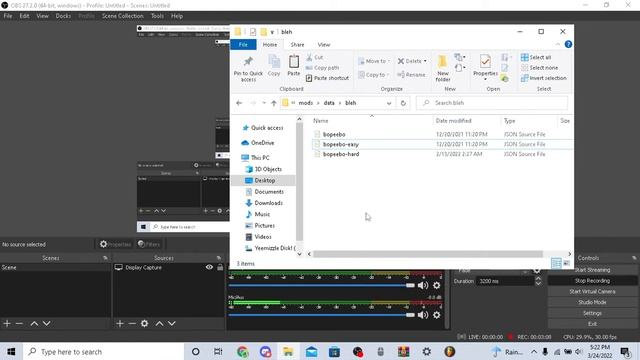Click the data breadcrumb segment
Viewport: 640px width, 360px height.
pos(329,103)
